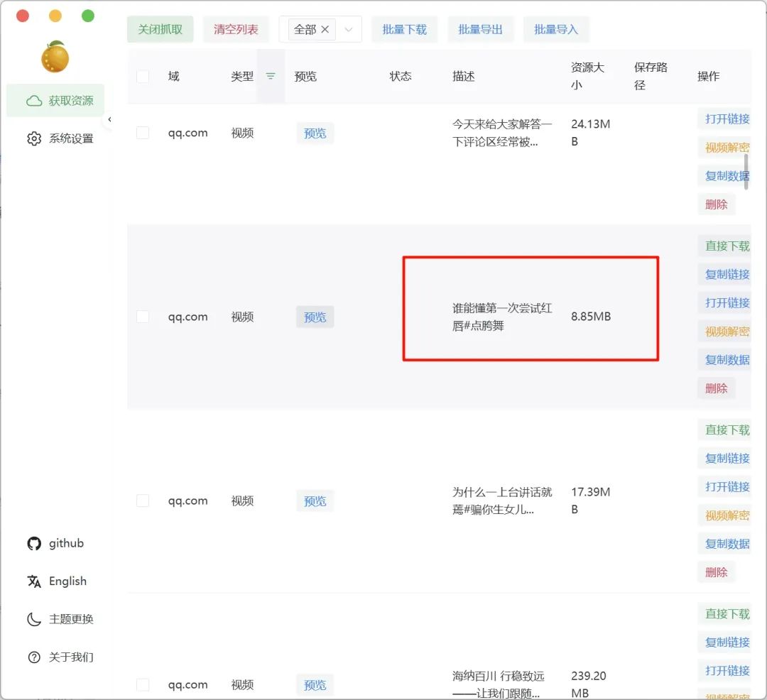
Task: Click the filter icon beside 类型 column
Action: point(271,76)
